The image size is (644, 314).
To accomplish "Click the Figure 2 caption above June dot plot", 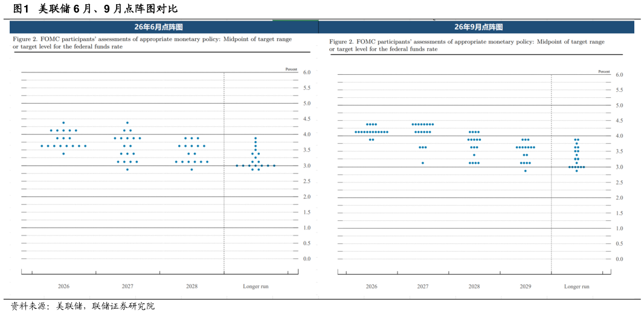I will point(152,43).
